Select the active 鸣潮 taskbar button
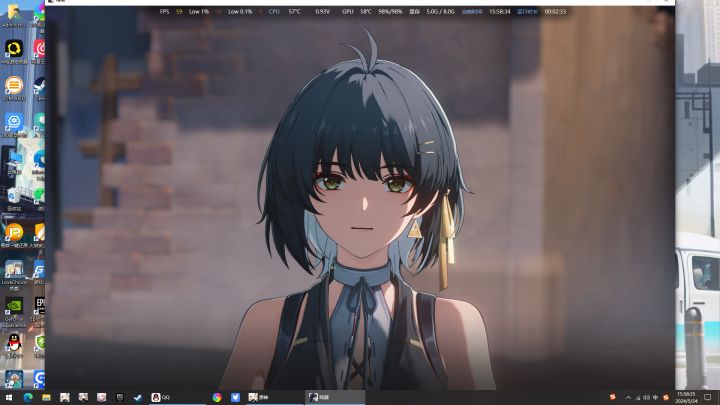 point(335,397)
